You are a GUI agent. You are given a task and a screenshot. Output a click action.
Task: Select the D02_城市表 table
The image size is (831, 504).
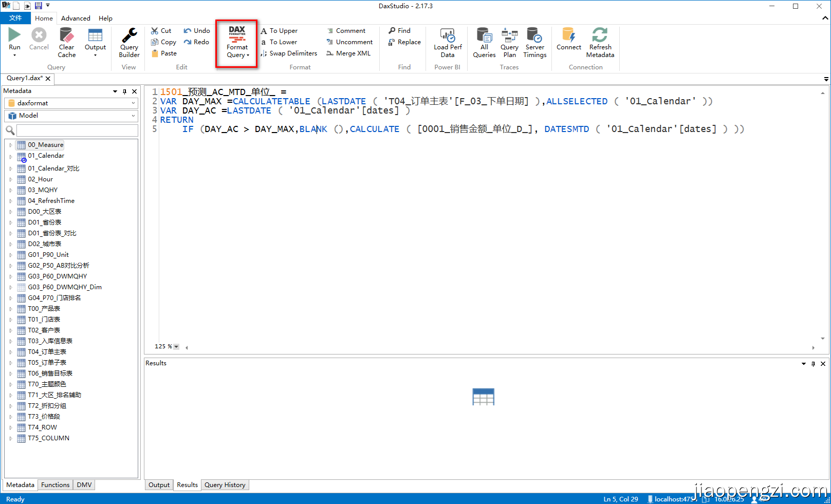[x=44, y=244]
